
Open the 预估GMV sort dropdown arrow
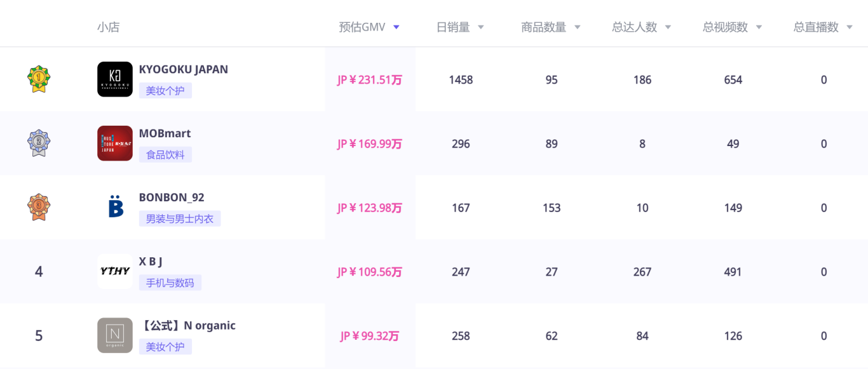click(396, 27)
